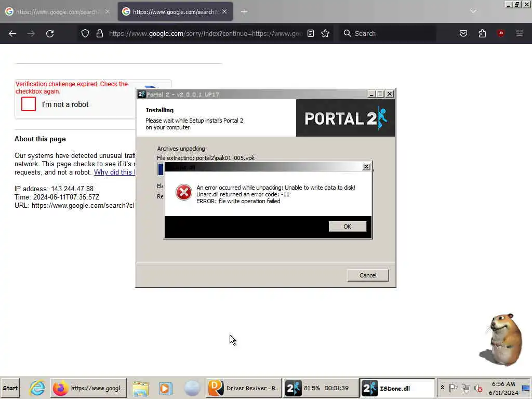Expand the list all tabs chevron
The height and width of the screenshot is (399, 532).
(473, 11)
